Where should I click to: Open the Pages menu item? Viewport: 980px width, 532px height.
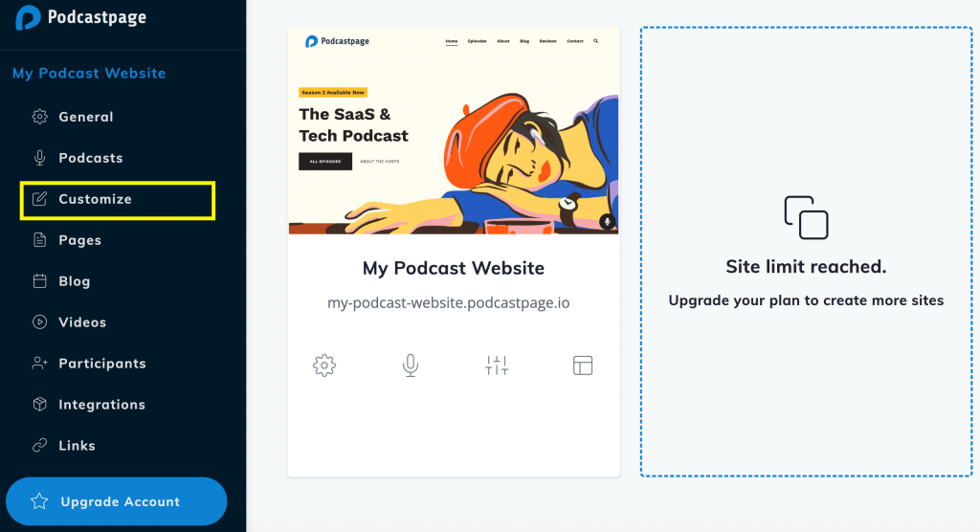tap(80, 241)
